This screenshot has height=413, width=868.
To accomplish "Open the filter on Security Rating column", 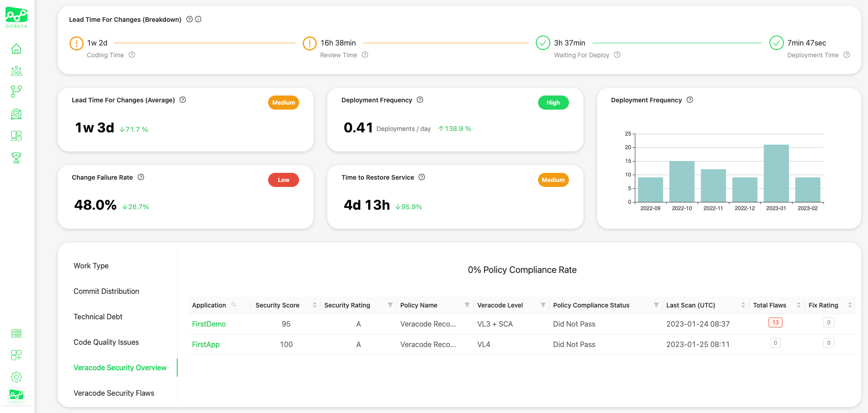I will pyautogui.click(x=390, y=305).
